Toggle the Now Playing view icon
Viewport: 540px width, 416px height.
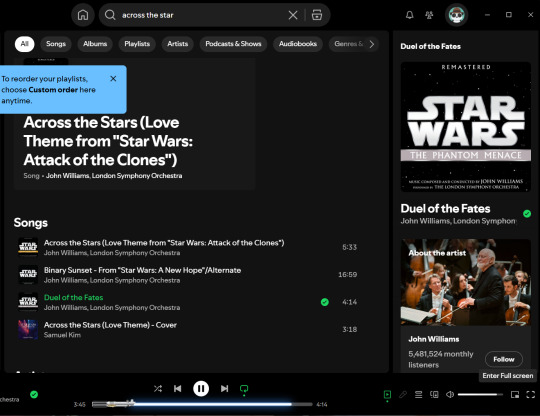387,395
